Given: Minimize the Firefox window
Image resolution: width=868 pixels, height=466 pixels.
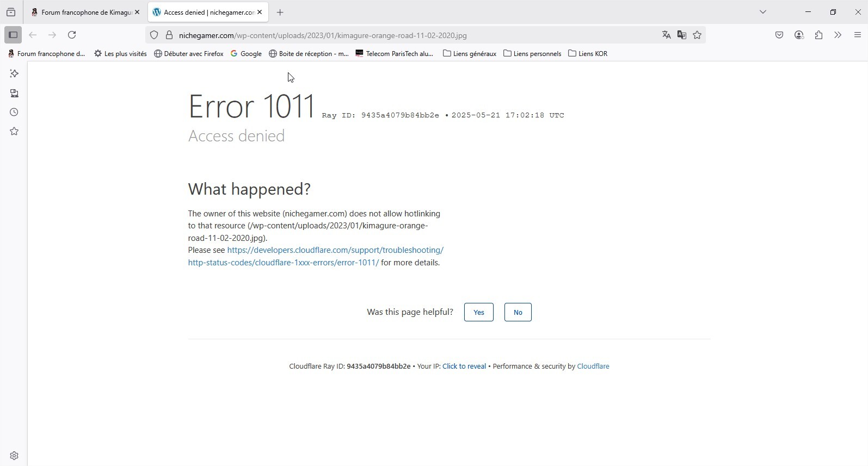Looking at the screenshot, I should tap(808, 12).
